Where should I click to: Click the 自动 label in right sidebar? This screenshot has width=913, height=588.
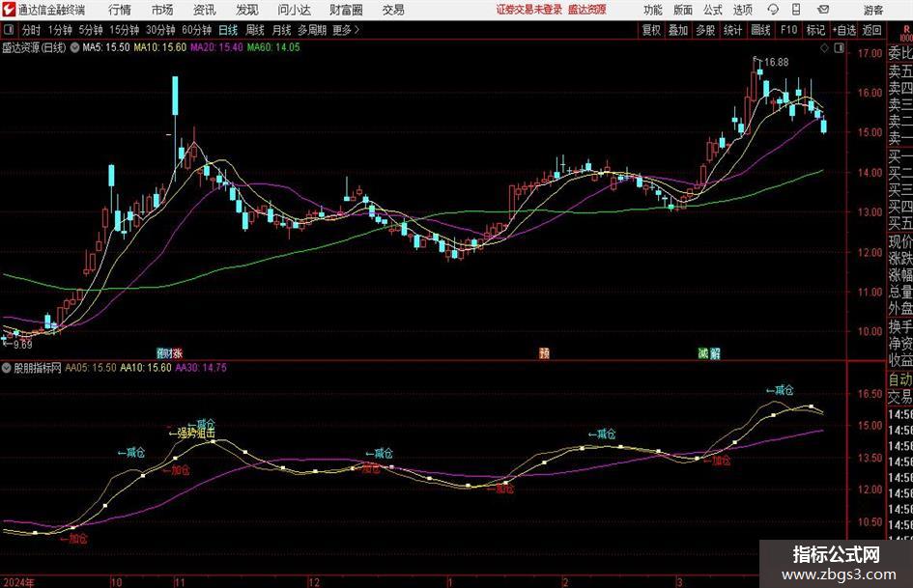click(900, 379)
